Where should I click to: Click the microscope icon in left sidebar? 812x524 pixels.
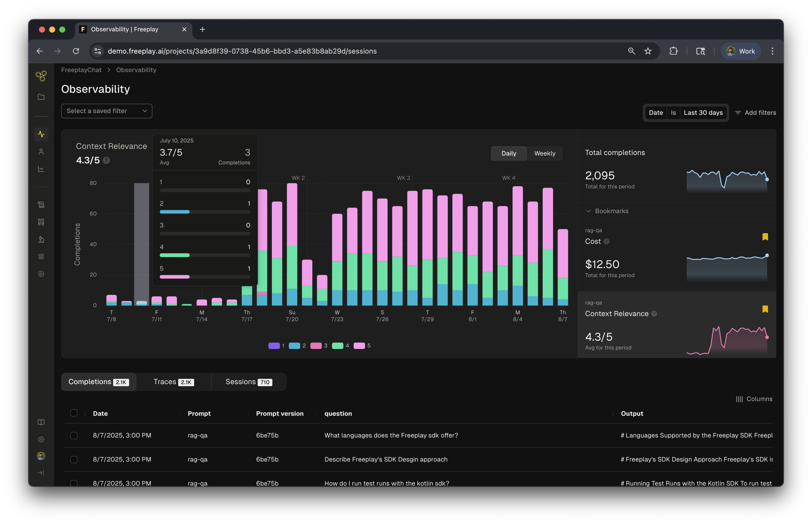[x=41, y=239]
